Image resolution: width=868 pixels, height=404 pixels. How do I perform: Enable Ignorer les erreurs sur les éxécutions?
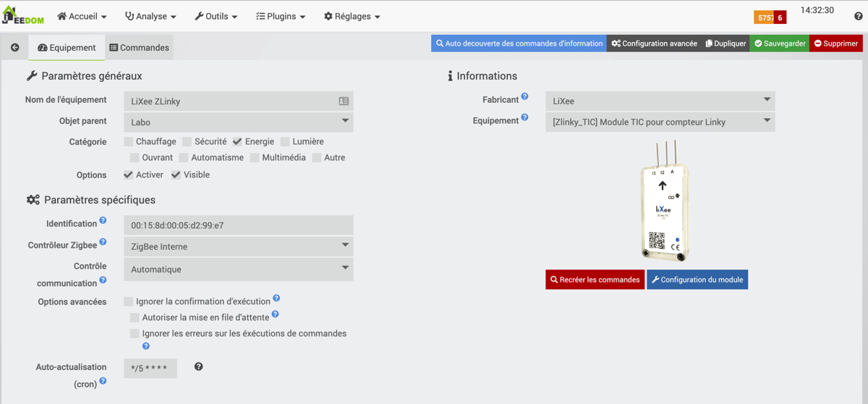pyautogui.click(x=135, y=334)
